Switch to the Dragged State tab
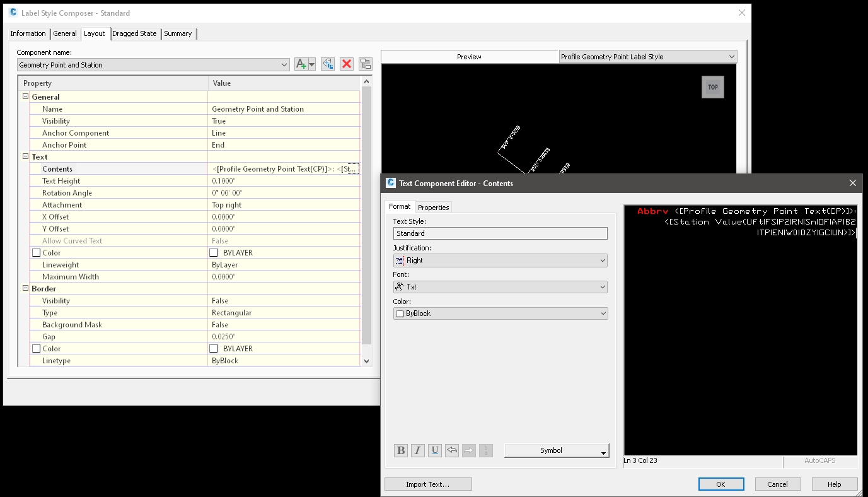 (x=134, y=33)
